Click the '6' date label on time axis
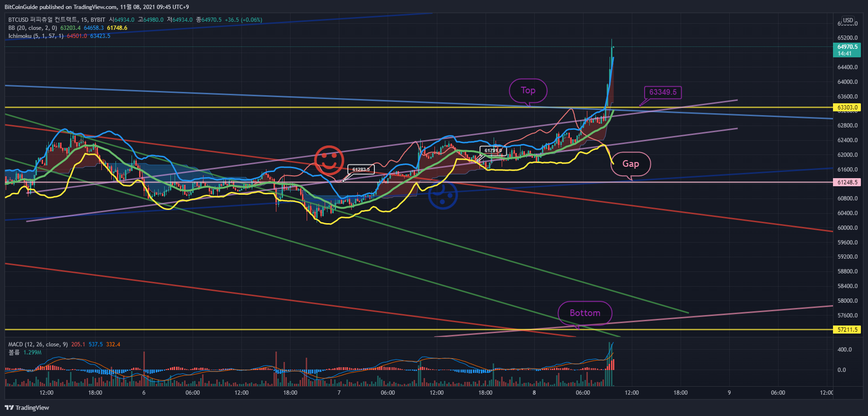The height and width of the screenshot is (416, 868). tap(144, 393)
